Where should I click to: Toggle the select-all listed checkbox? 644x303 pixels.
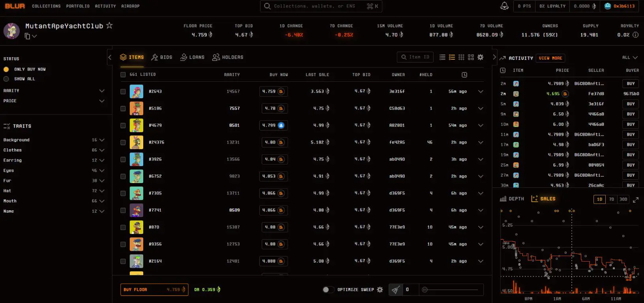123,75
